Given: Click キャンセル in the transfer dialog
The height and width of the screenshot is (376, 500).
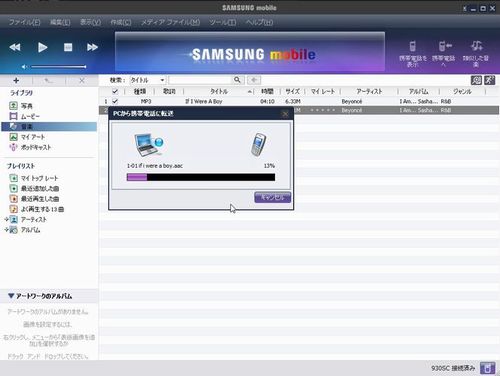Looking at the screenshot, I should coord(272,197).
